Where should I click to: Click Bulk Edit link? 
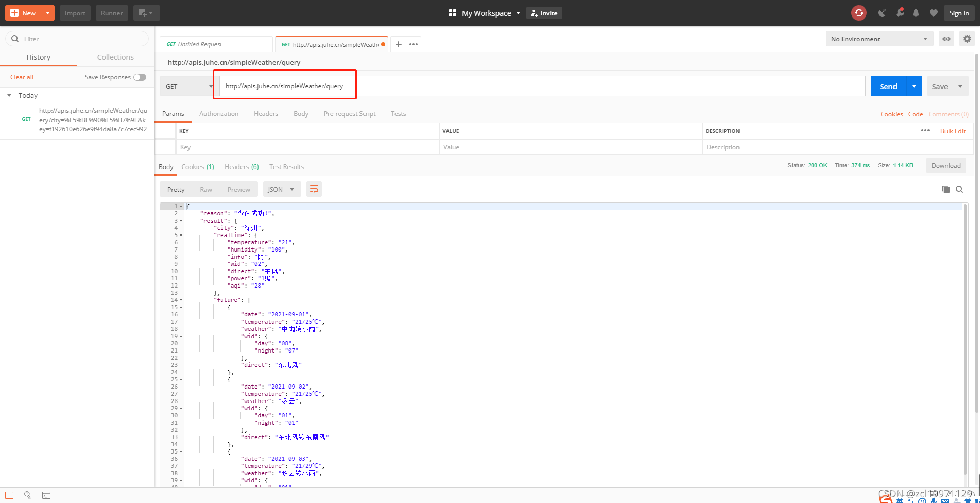pos(953,131)
